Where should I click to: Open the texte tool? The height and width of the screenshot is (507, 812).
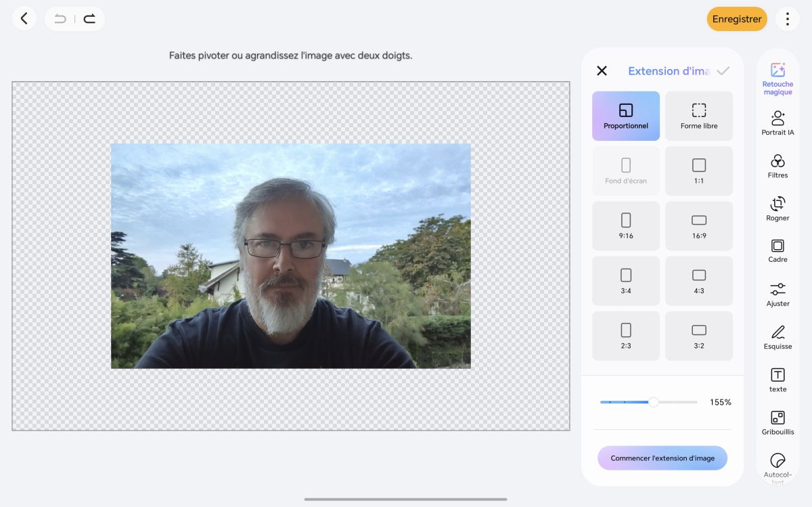click(x=778, y=380)
